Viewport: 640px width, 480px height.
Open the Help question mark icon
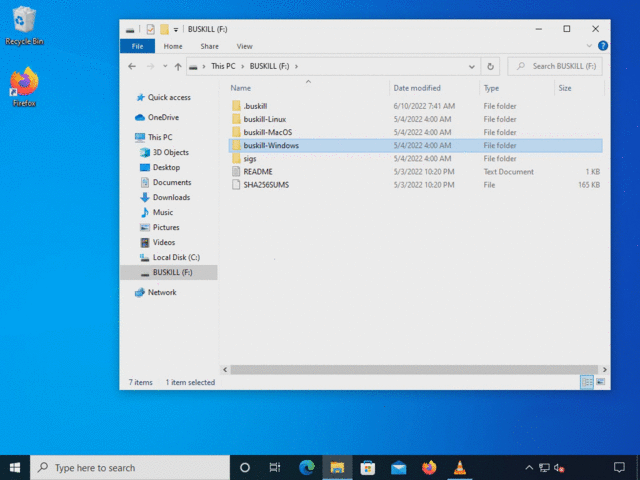coord(602,46)
